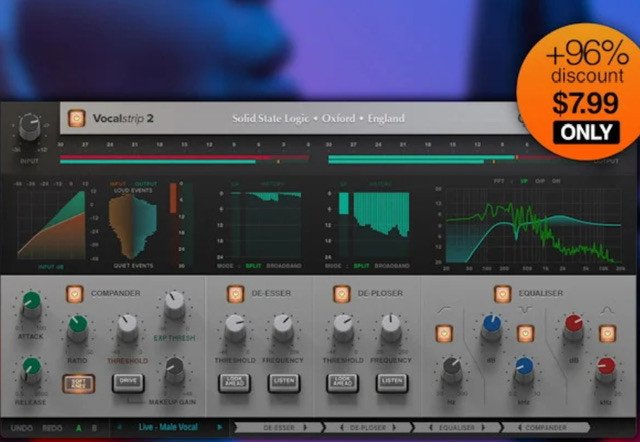640x442 pixels.
Task: Click the Compander THRESHOLD knob
Action: click(x=127, y=328)
